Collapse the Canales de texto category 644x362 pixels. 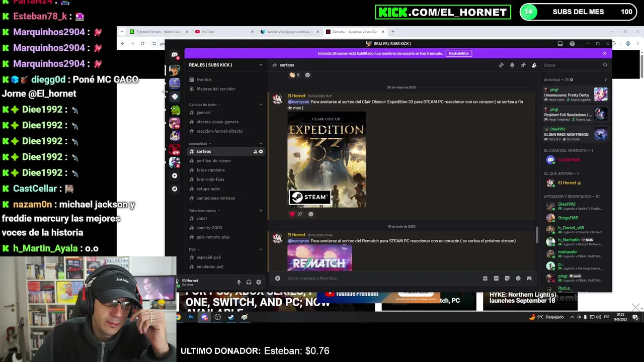pyautogui.click(x=205, y=105)
